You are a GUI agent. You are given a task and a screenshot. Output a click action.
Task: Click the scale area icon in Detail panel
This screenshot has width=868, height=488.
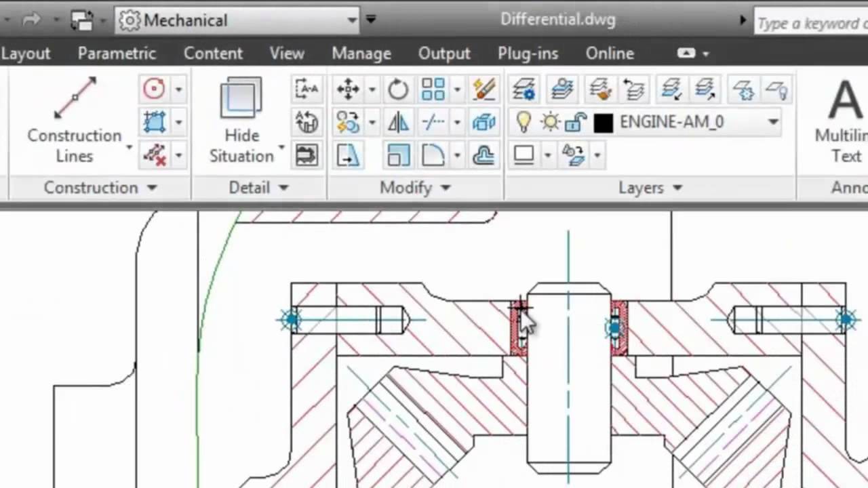point(307,122)
